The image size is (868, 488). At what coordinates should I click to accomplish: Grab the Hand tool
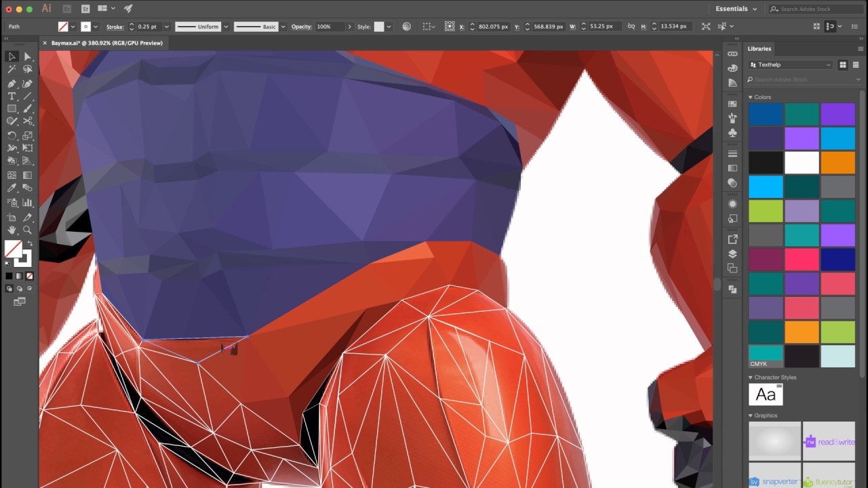(x=12, y=230)
